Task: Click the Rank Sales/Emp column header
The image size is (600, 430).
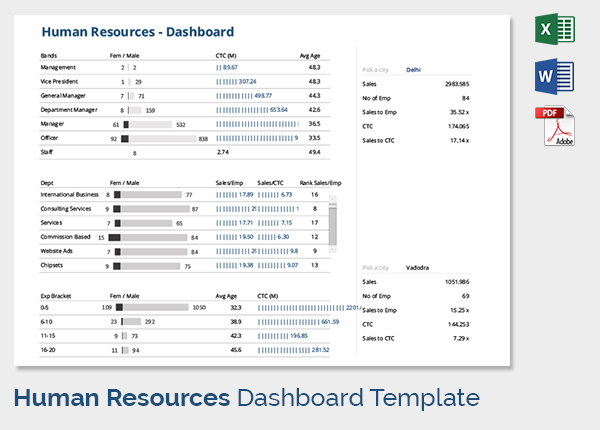Action: [320, 183]
